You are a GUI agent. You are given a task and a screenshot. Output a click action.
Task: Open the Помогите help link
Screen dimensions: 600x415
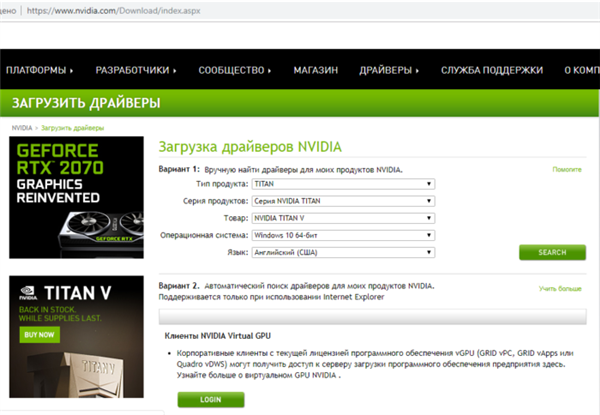click(567, 169)
